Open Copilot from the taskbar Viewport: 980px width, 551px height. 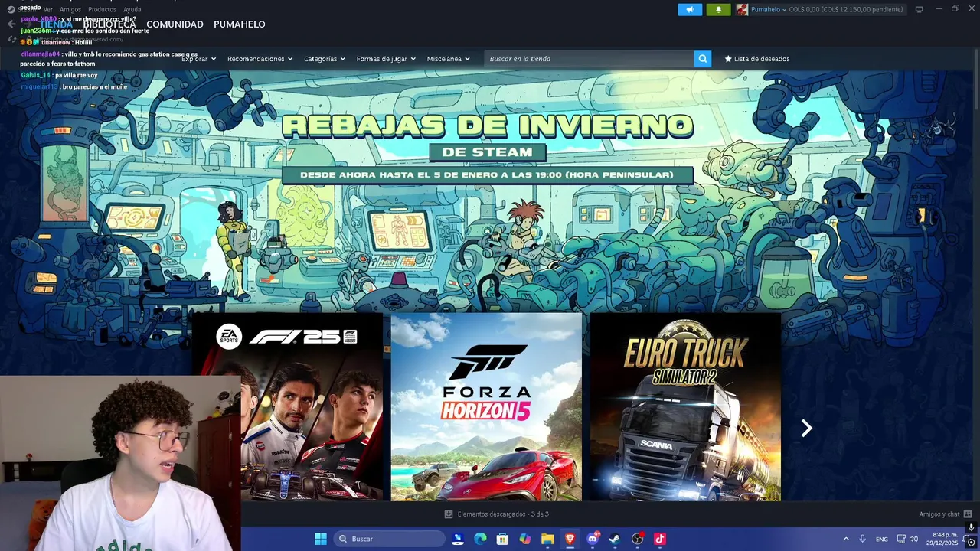(525, 539)
